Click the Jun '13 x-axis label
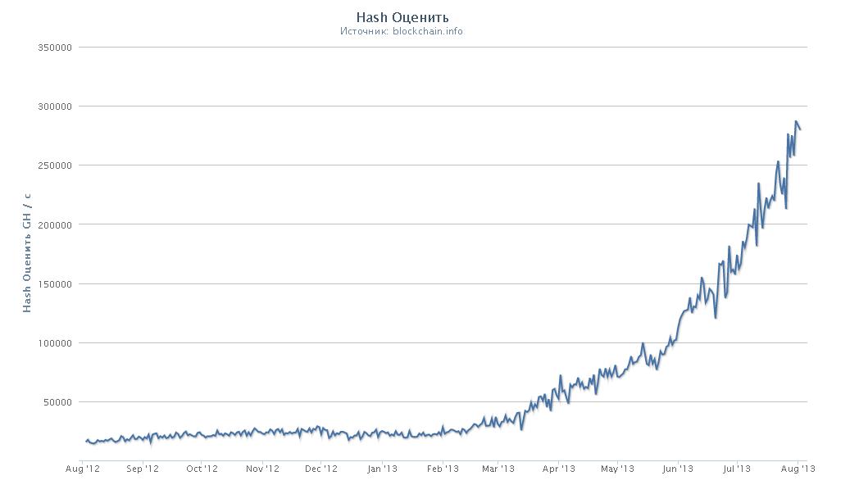 678,469
